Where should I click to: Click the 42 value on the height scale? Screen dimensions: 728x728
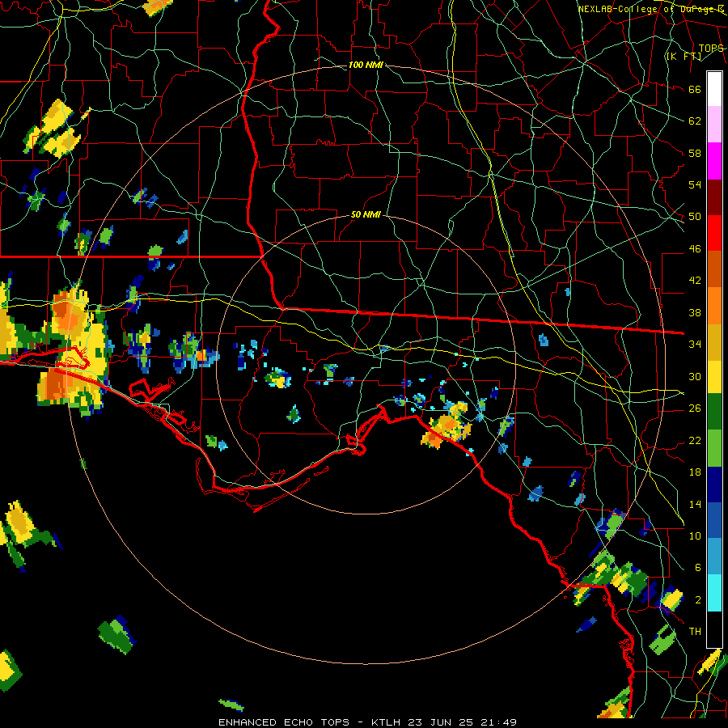[x=695, y=281]
